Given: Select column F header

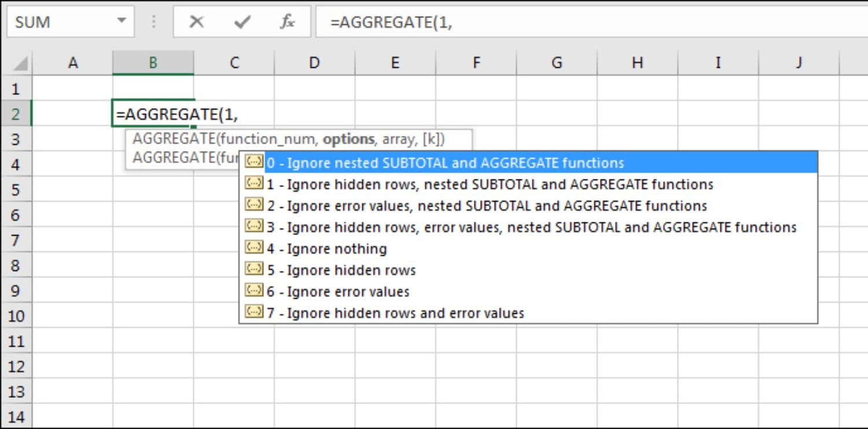Looking at the screenshot, I should click(476, 63).
